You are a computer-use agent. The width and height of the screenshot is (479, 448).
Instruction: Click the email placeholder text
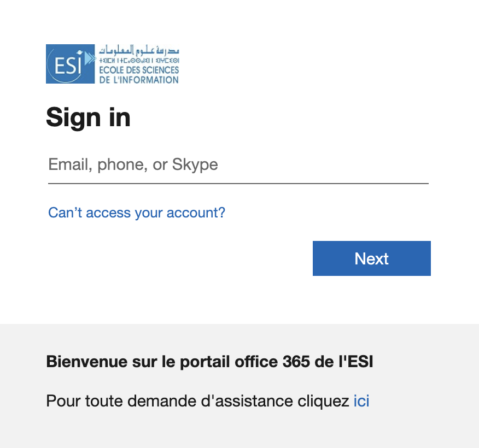(132, 164)
